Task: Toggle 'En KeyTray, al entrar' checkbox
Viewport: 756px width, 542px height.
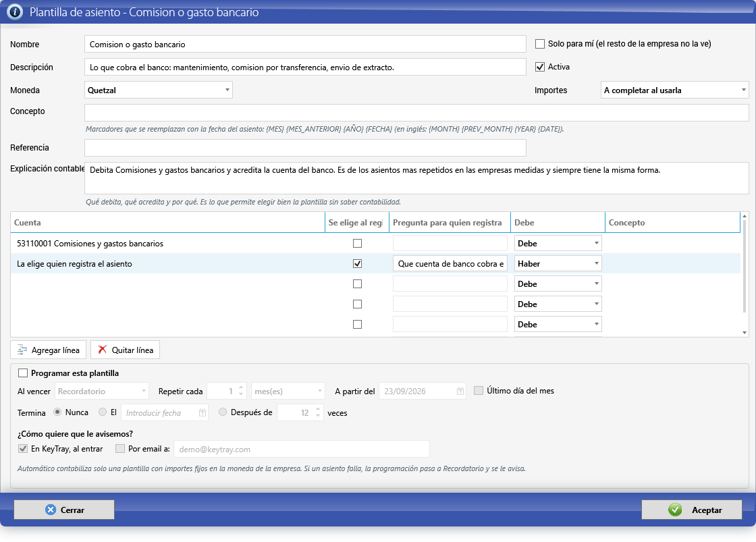Action: pyautogui.click(x=23, y=449)
